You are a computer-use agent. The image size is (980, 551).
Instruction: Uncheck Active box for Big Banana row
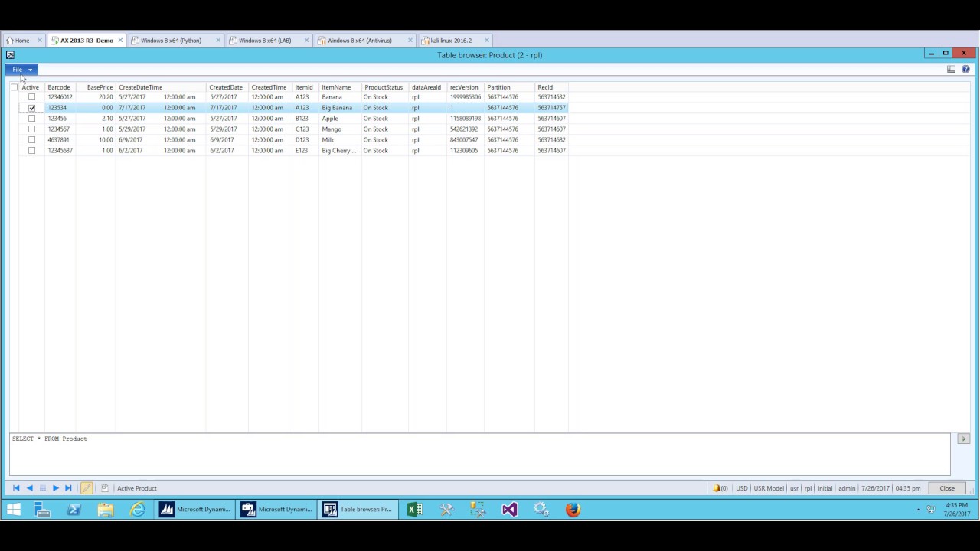tap(31, 108)
